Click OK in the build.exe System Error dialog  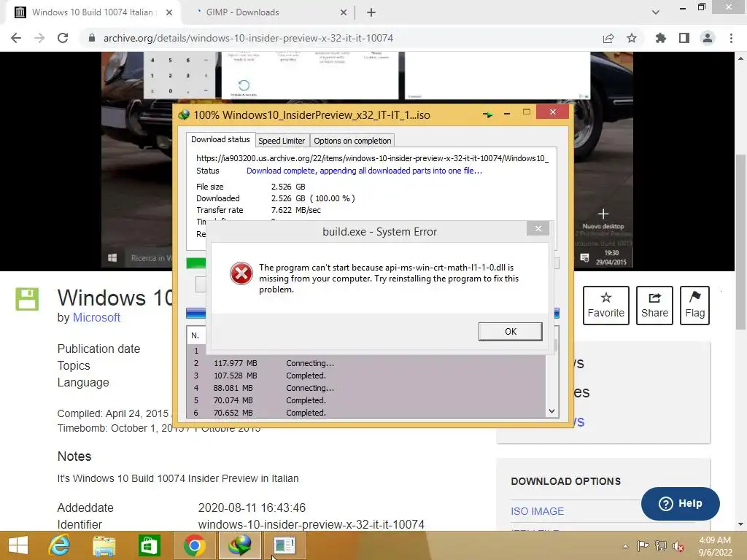point(510,332)
